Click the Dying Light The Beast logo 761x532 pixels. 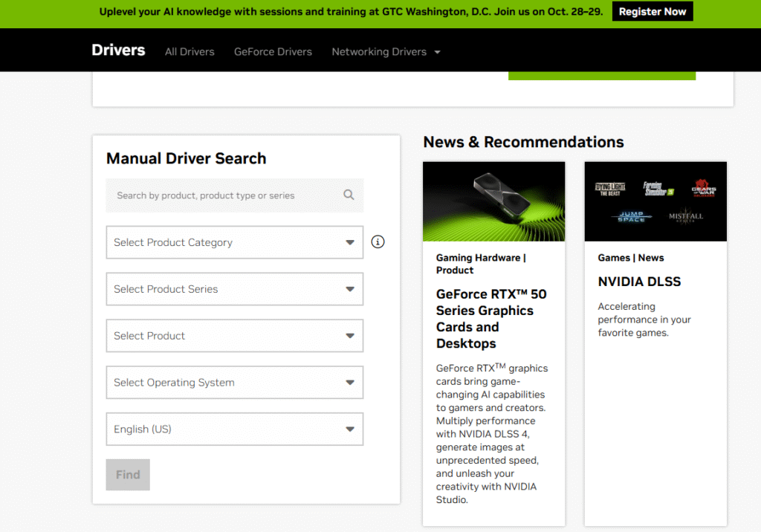click(611, 189)
